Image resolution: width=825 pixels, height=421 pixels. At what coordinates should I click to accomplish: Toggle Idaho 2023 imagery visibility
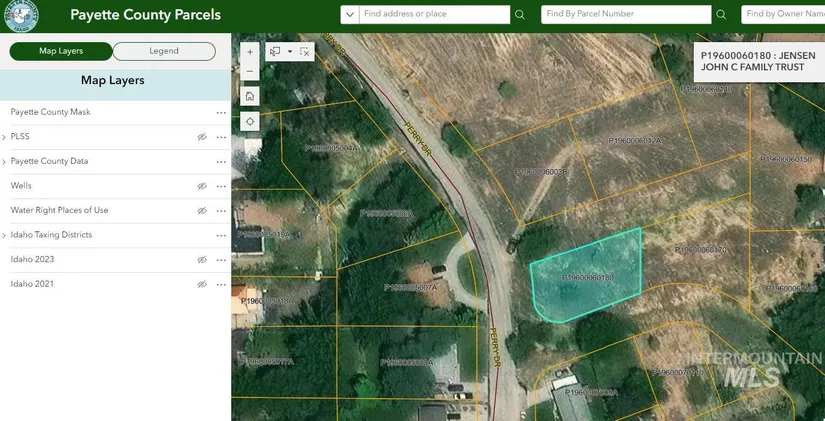point(202,260)
